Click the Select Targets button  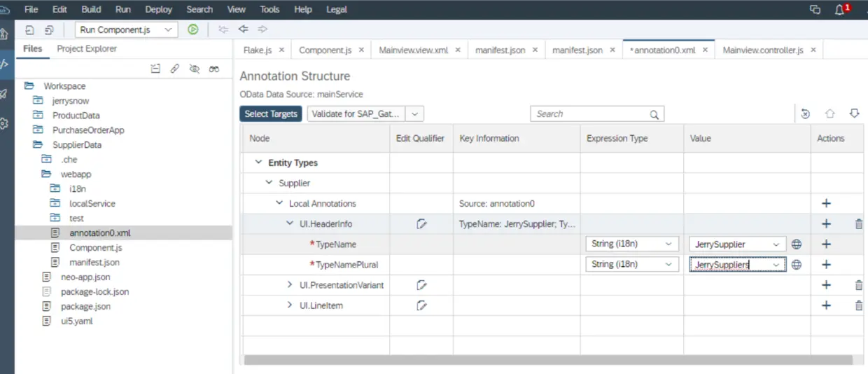(271, 113)
